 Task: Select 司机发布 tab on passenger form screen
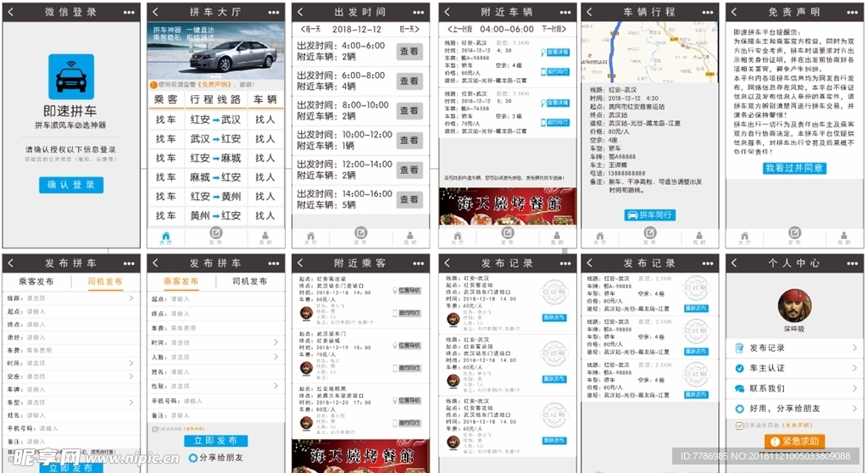tap(250, 281)
